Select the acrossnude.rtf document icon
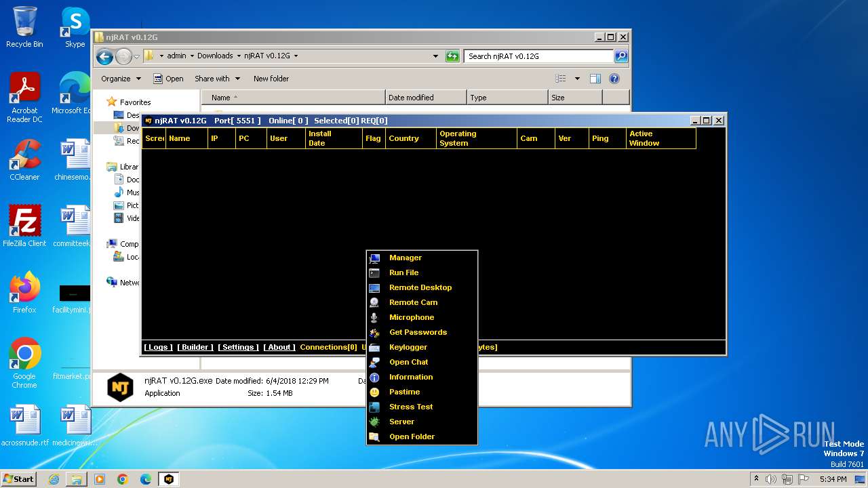 click(24, 426)
